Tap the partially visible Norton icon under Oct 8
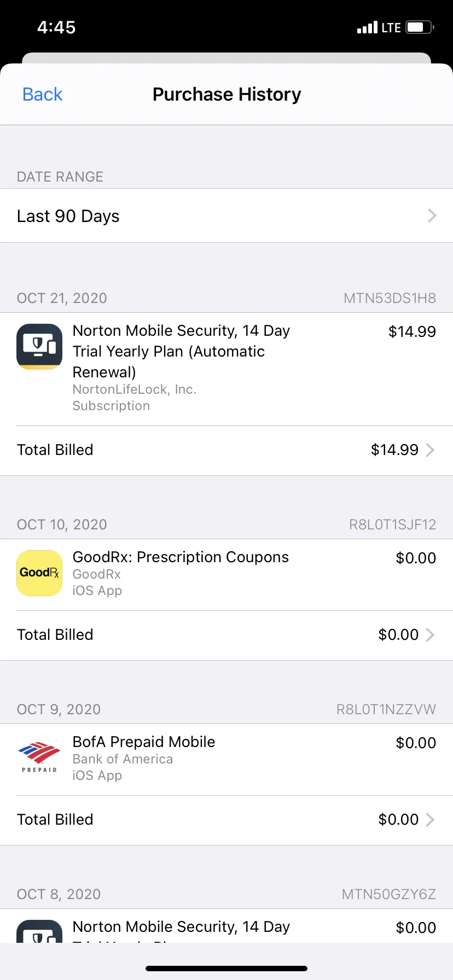Screen dimensions: 453x980 click(x=39, y=931)
